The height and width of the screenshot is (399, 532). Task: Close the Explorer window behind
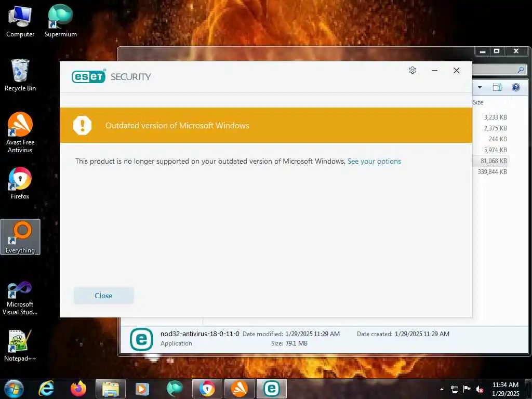click(x=516, y=51)
